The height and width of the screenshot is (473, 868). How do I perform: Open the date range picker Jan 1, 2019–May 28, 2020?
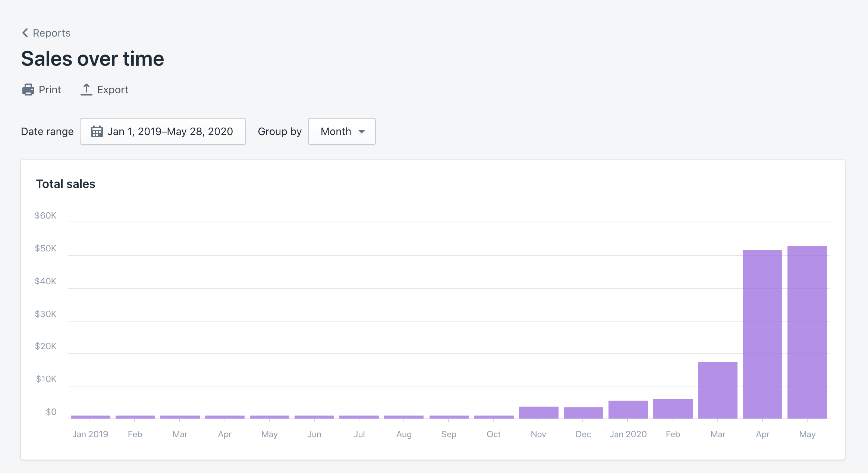click(x=163, y=131)
